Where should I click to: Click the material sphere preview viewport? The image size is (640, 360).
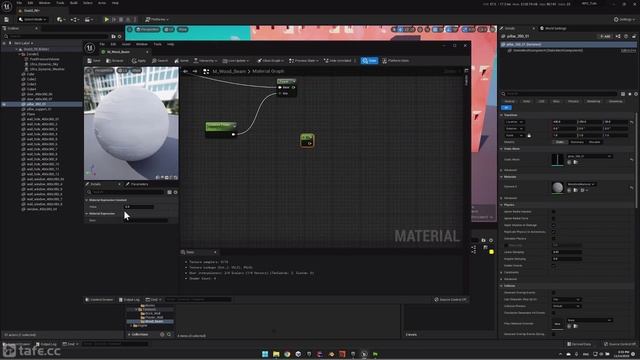pos(131,123)
